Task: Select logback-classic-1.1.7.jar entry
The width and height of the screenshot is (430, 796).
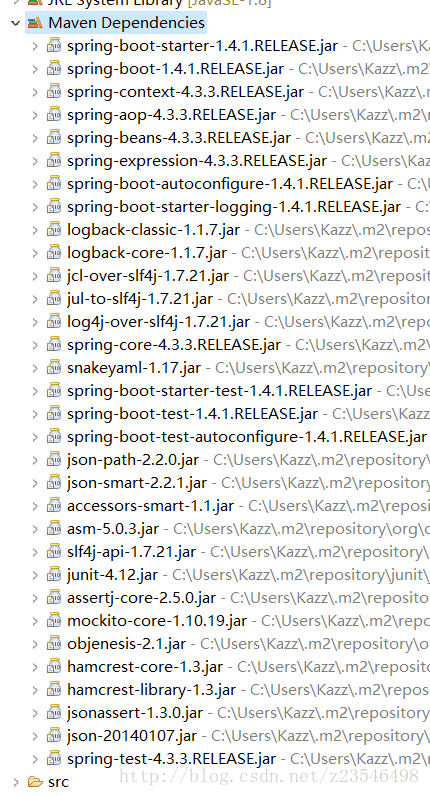Action: 153,230
